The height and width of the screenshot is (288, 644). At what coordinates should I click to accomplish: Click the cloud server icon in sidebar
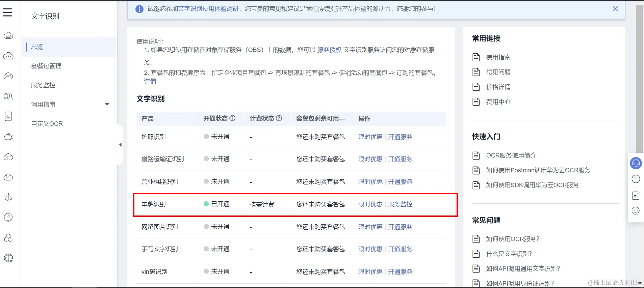(8, 35)
